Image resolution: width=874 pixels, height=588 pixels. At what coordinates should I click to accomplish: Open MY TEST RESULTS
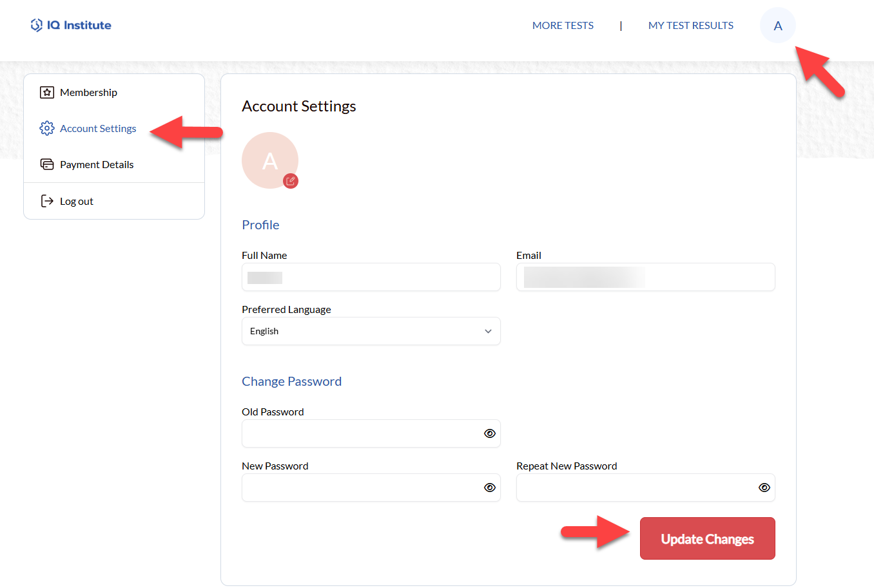point(690,26)
